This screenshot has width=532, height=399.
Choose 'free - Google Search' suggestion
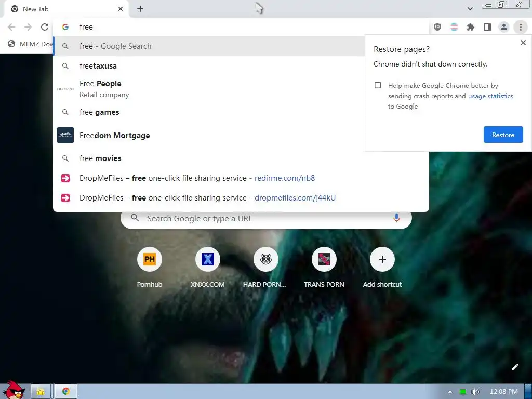pos(209,46)
